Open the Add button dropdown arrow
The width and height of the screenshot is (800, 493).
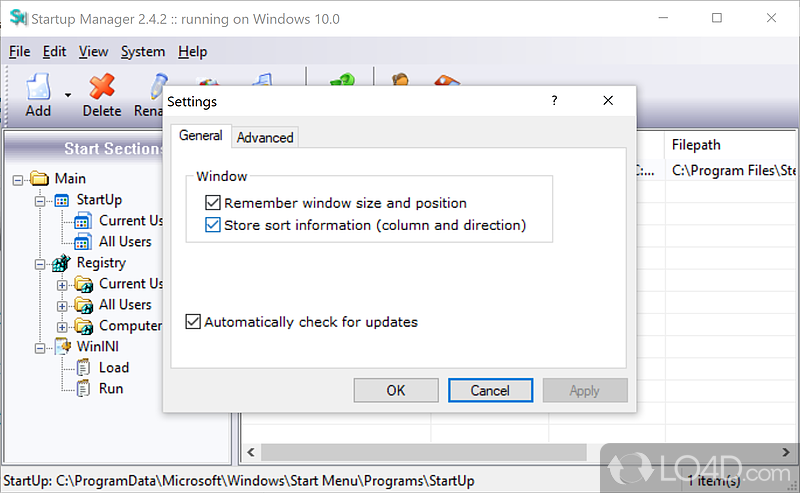click(68, 95)
